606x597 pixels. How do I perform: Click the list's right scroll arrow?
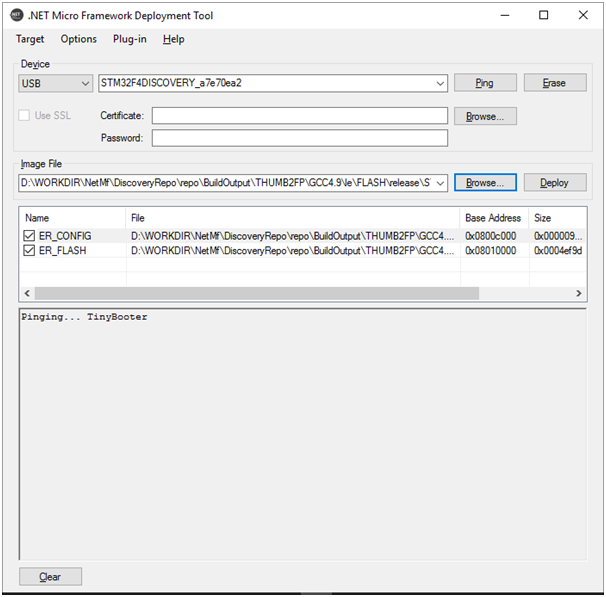[579, 293]
